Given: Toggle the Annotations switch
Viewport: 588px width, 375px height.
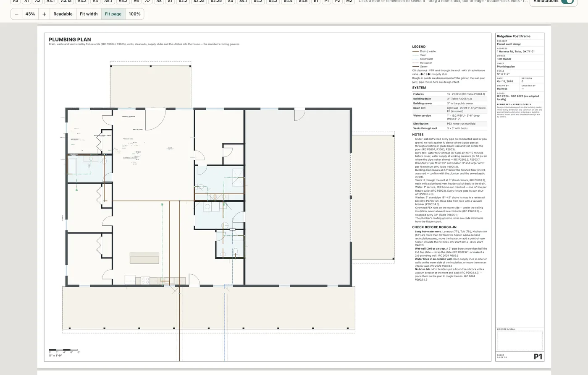Looking at the screenshot, I should click(567, 1).
